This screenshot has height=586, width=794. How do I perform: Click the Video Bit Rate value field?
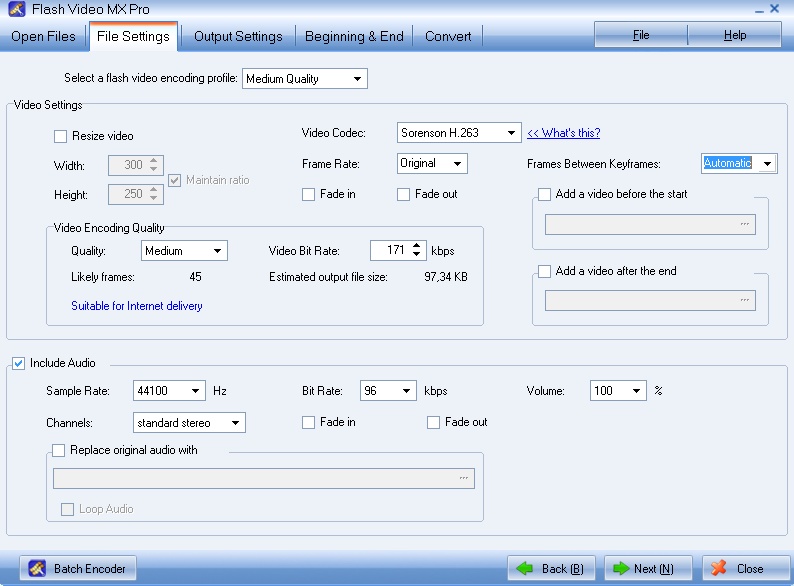pos(390,250)
